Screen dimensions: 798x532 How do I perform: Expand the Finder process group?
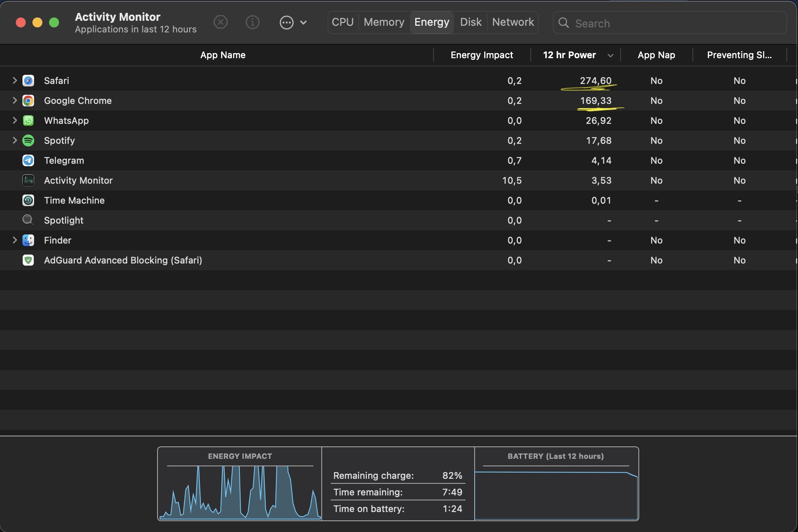[x=15, y=240]
